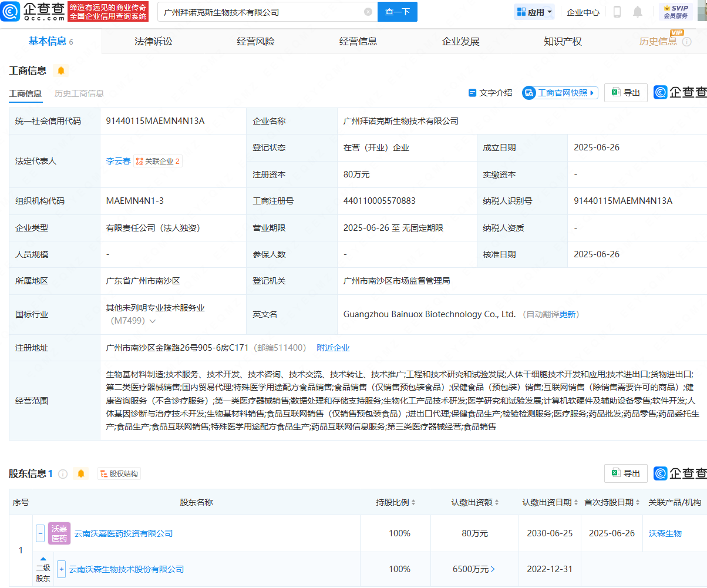Click the bell alert beside 工商信息
This screenshot has width=707, height=588.
coord(61,71)
